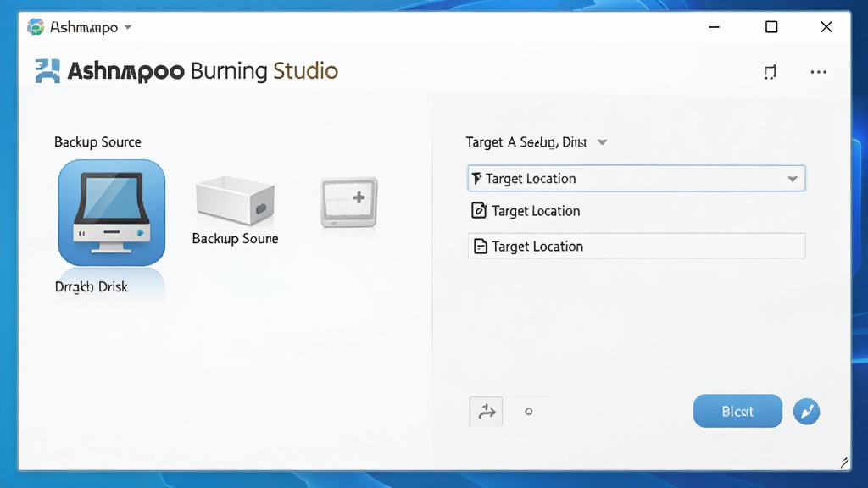Click the document icon in Target Location field
The width and height of the screenshot is (868, 488).
481,247
